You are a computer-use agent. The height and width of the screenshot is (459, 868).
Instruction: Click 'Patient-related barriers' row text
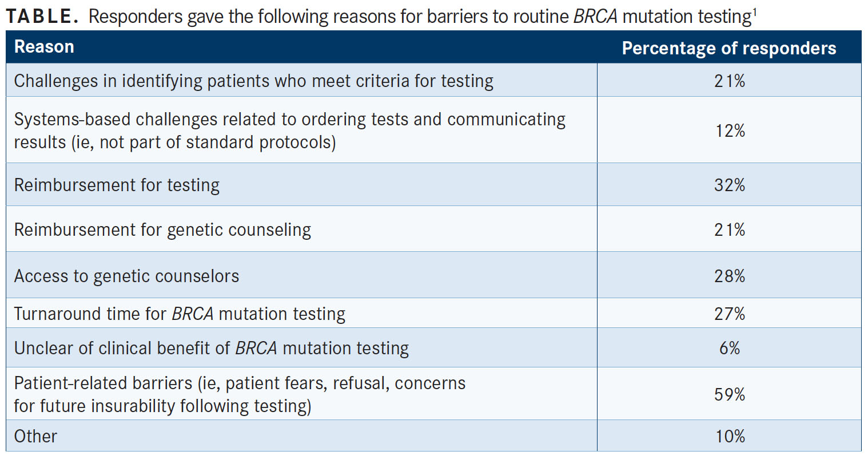click(240, 394)
